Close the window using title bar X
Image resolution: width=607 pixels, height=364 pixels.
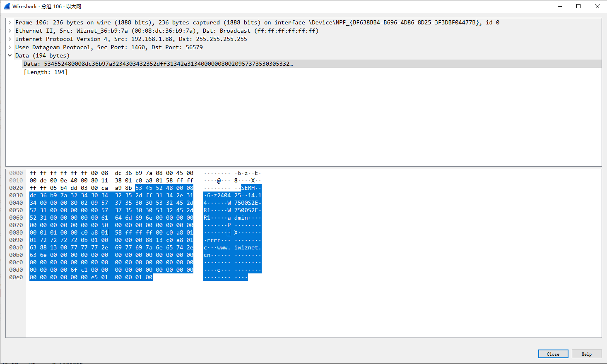(597, 6)
